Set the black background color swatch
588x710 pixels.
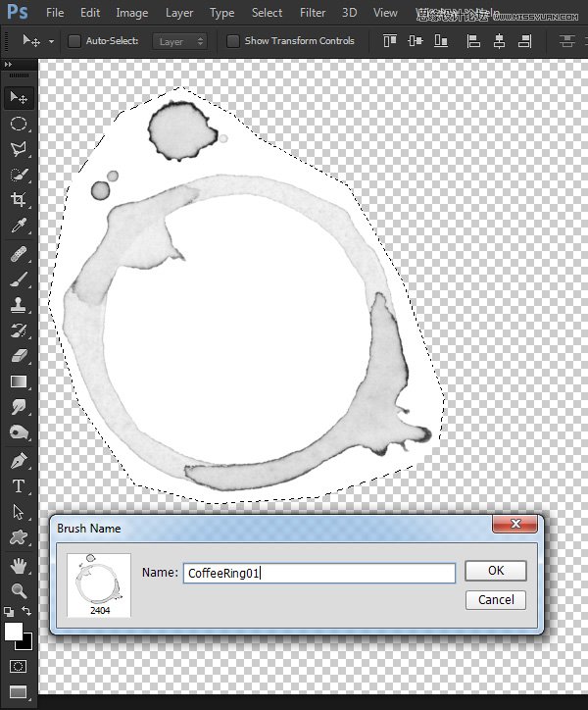26,643
